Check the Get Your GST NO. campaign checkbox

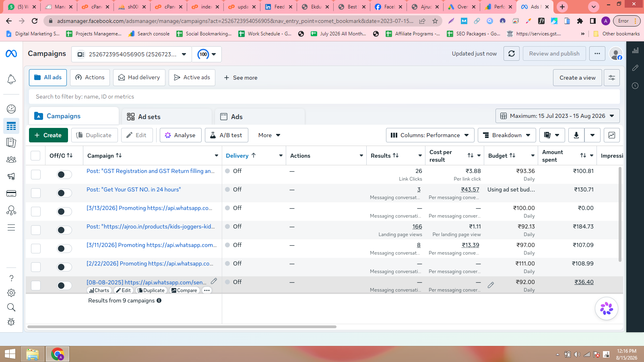[x=36, y=193]
